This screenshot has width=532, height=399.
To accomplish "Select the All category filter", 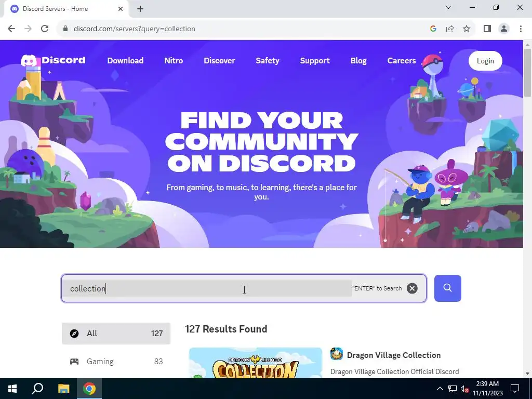I will click(x=116, y=334).
